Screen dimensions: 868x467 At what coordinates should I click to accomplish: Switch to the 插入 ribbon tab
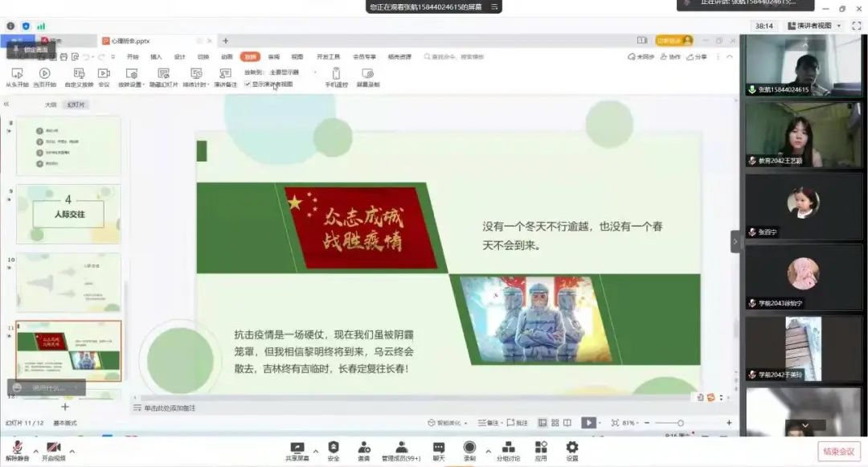click(x=156, y=57)
